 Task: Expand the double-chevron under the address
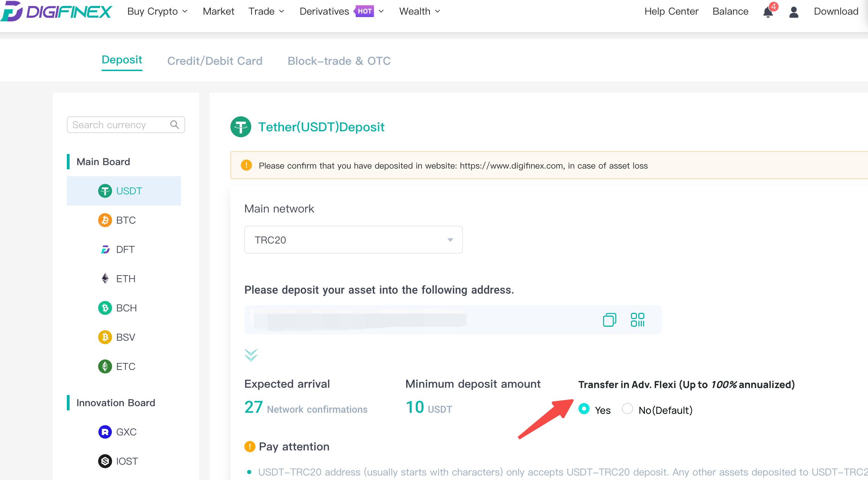click(251, 355)
